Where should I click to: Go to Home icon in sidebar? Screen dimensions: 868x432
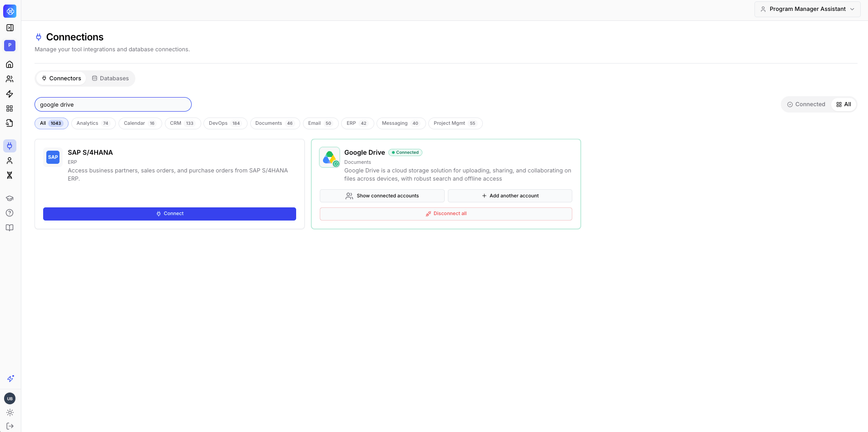pyautogui.click(x=10, y=64)
